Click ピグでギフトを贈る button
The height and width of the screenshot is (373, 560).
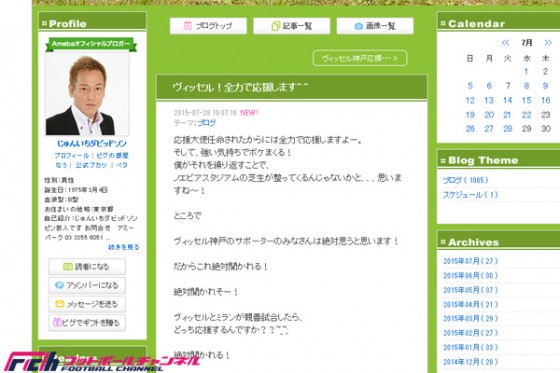tap(87, 323)
